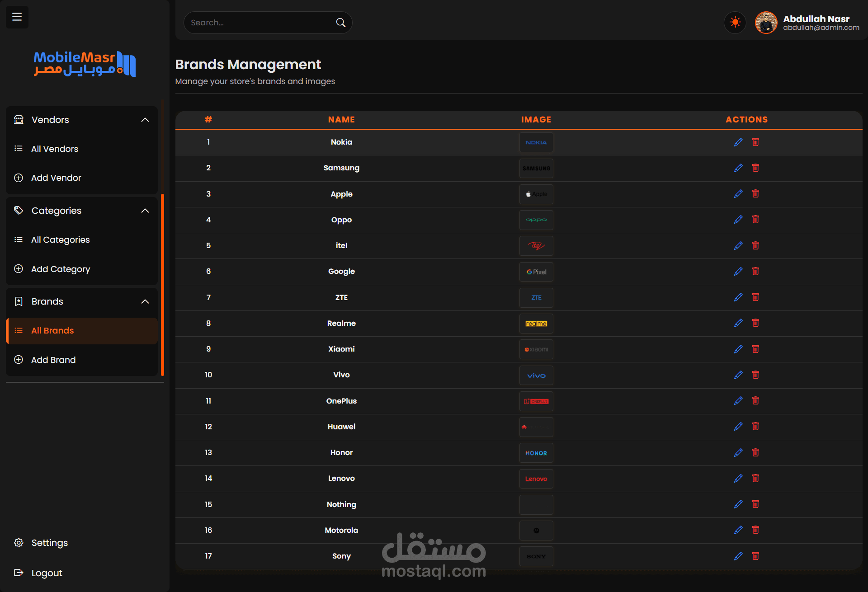Click pencil icon for OnePlus row

click(x=738, y=401)
